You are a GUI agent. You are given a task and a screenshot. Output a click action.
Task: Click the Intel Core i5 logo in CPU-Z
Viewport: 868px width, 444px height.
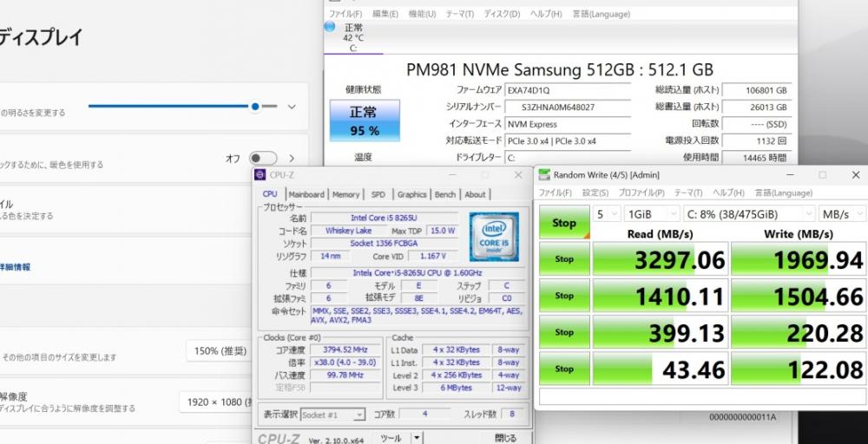[494, 237]
